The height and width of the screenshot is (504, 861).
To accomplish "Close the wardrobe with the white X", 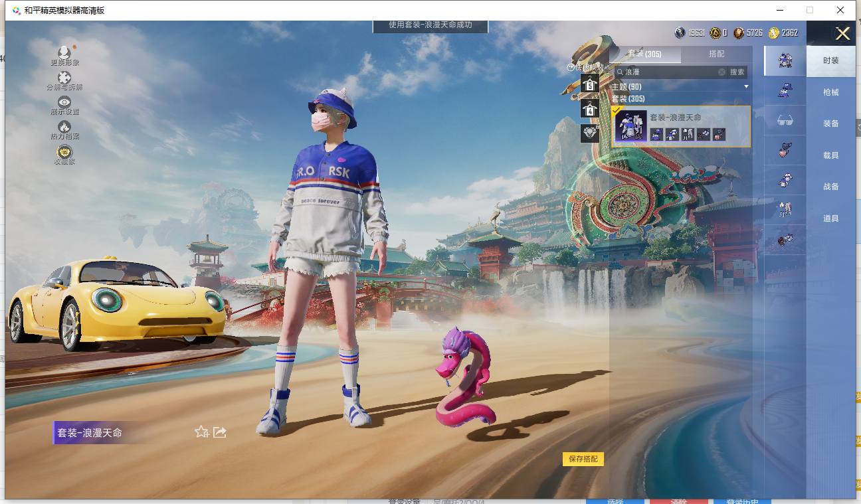I will (x=842, y=34).
